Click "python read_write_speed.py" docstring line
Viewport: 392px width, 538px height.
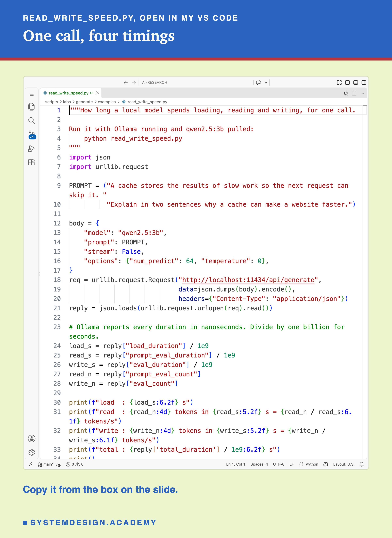tap(133, 139)
